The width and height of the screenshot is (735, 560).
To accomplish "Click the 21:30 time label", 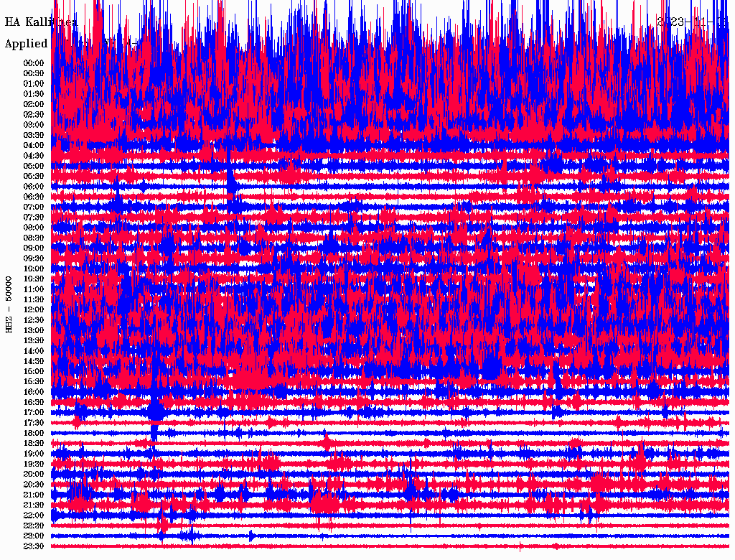I will click(x=34, y=505).
